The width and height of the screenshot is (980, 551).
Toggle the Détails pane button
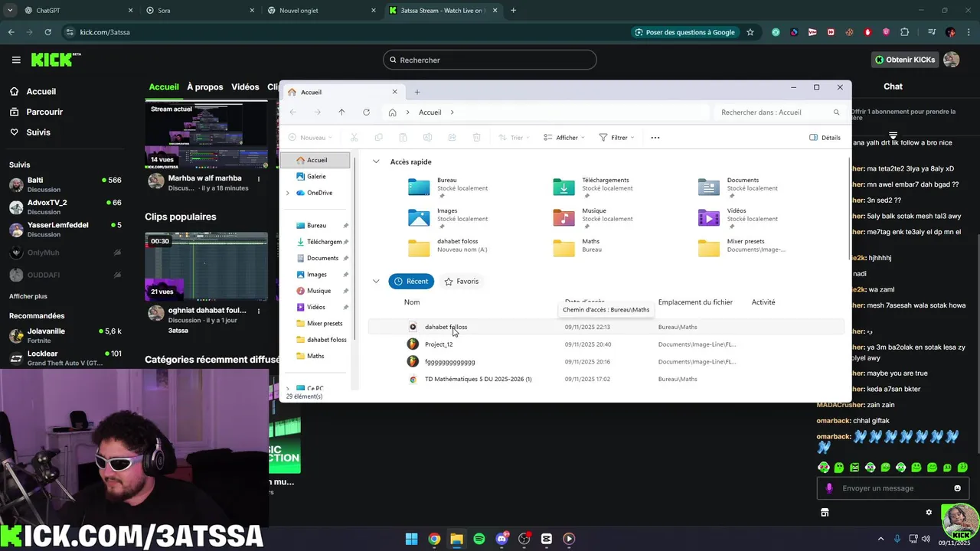pos(825,138)
